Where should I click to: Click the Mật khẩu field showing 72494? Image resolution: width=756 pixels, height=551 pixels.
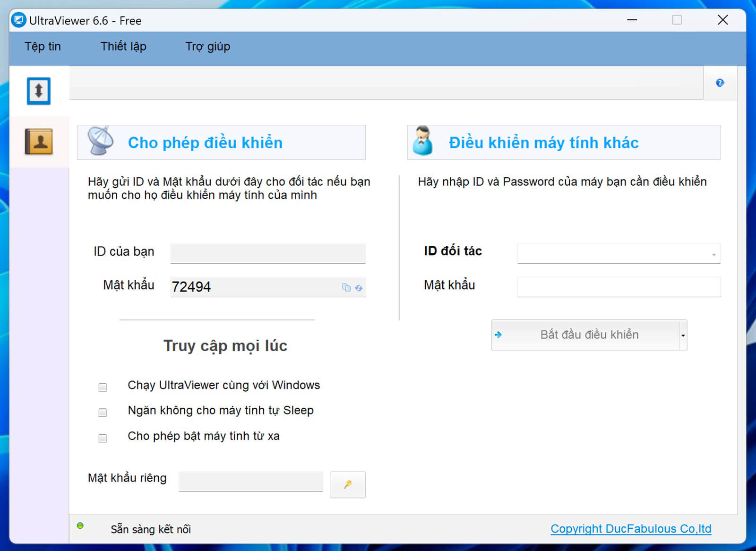[268, 287]
